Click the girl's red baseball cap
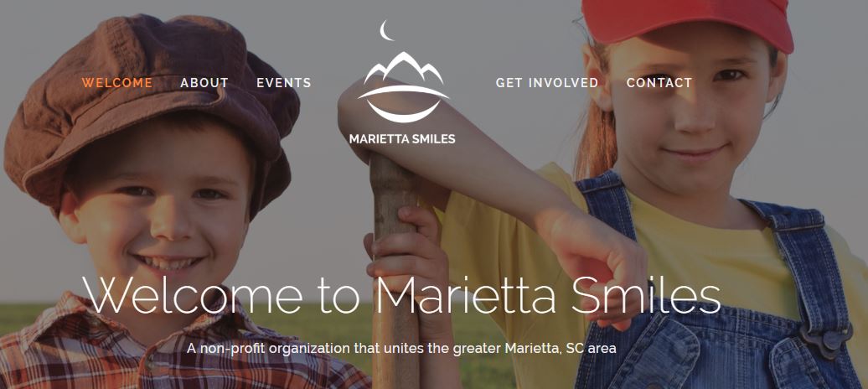 (x=688, y=22)
